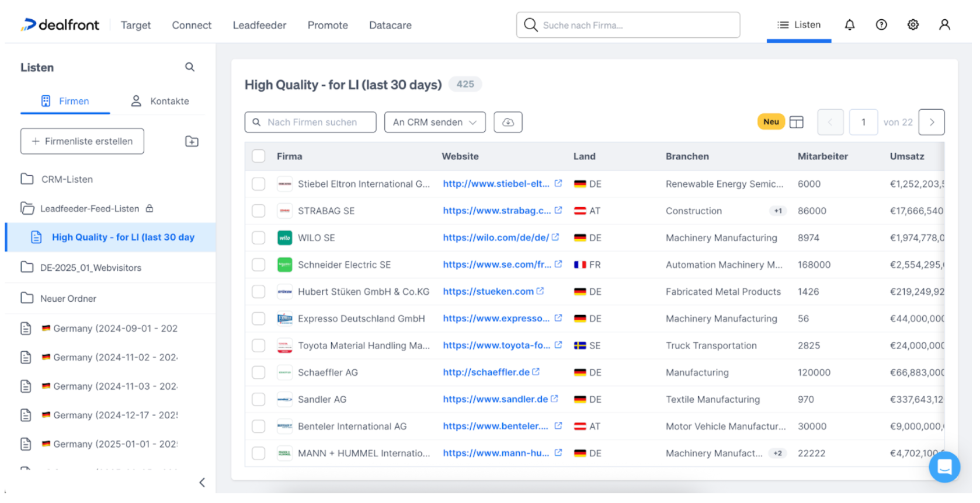The width and height of the screenshot is (980, 503).
Task: Check the Hubert Stüken GmbH row checkbox
Action: tap(258, 292)
